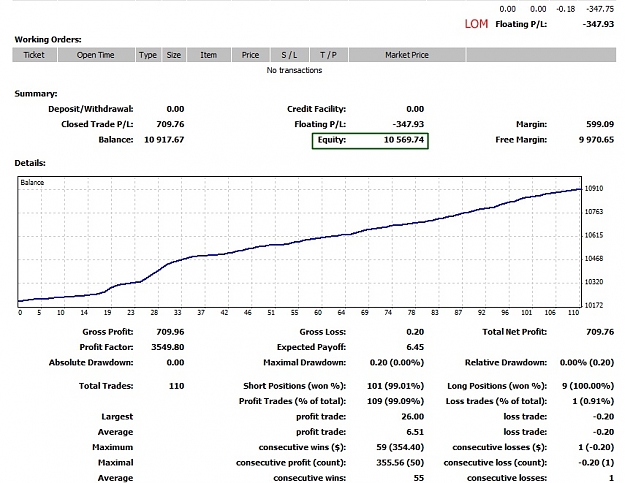Select the largest profit trade value 26.00
The width and height of the screenshot is (625, 483).
(x=413, y=417)
